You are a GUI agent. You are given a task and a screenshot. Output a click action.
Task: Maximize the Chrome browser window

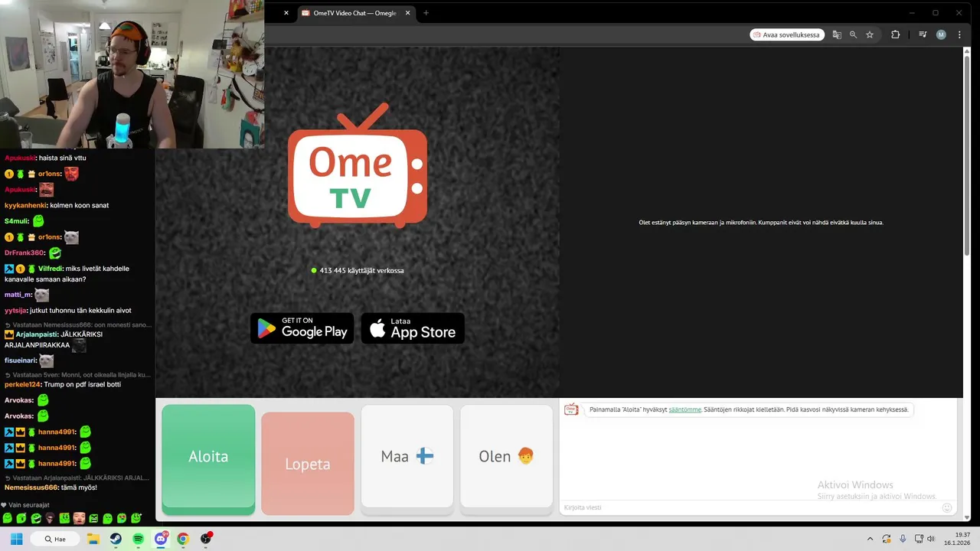point(935,13)
